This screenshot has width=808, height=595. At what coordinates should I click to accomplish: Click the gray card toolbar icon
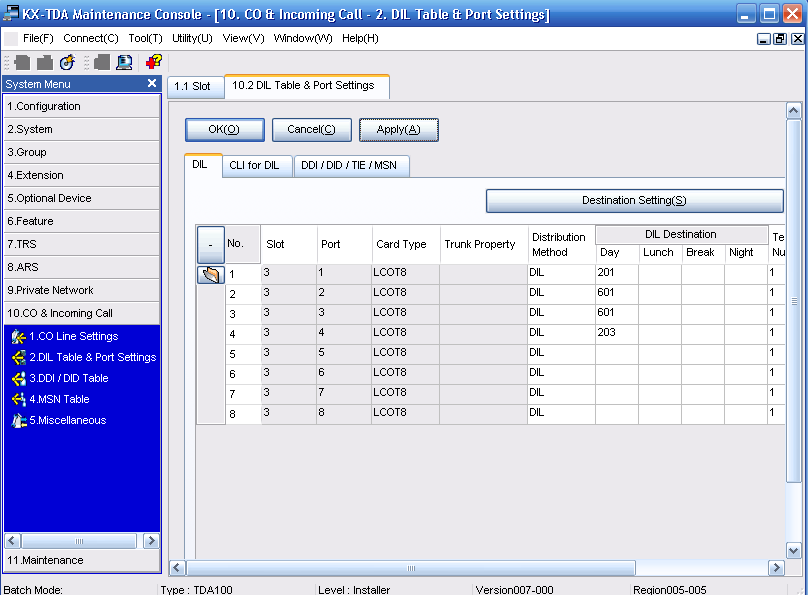pos(102,62)
